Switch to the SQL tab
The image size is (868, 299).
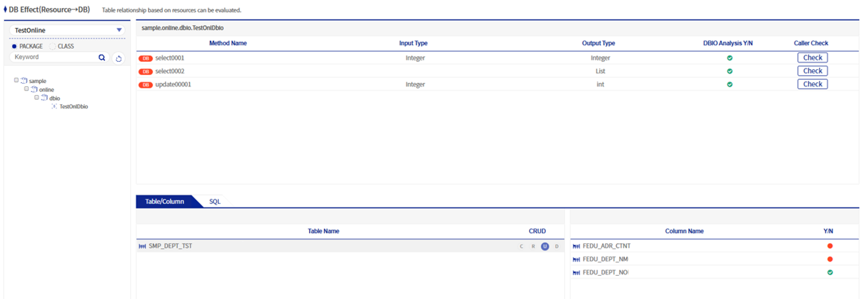[x=215, y=202]
